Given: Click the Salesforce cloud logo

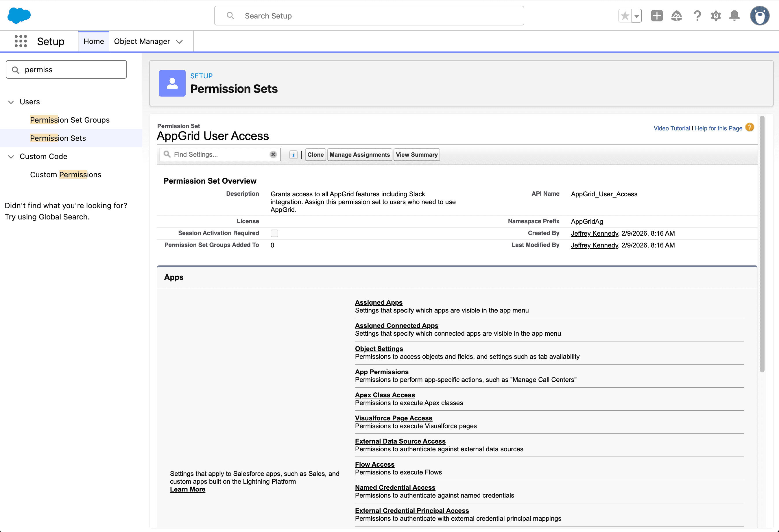Looking at the screenshot, I should tap(19, 15).
